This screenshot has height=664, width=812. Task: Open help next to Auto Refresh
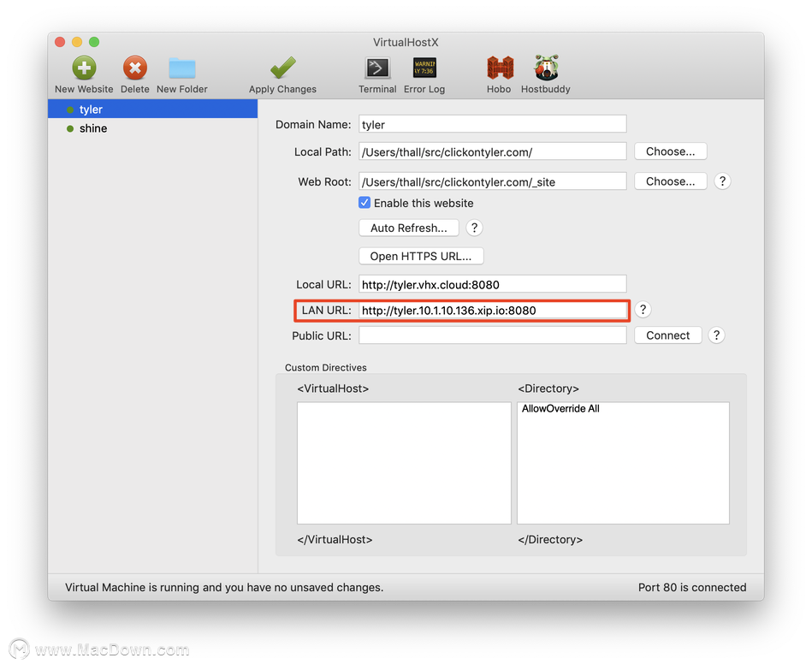pos(474,228)
